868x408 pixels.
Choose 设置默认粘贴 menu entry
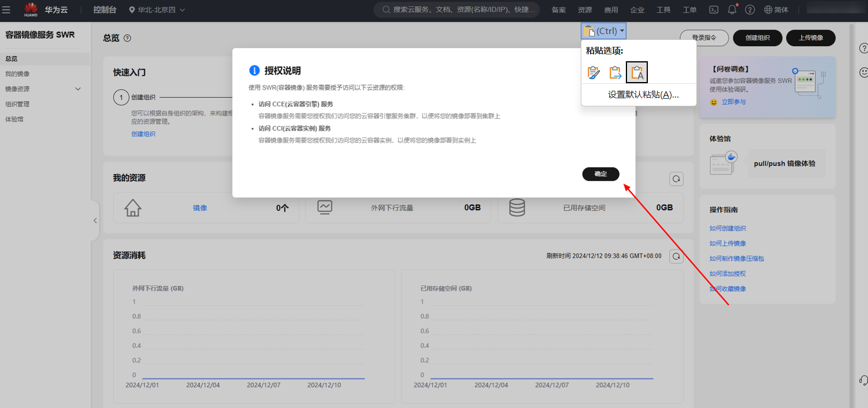(x=643, y=95)
